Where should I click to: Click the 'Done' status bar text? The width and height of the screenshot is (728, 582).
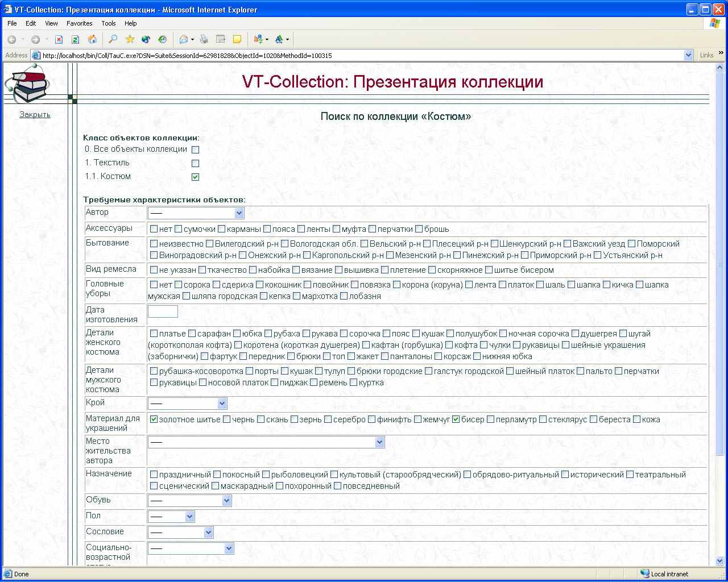pyautogui.click(x=22, y=574)
